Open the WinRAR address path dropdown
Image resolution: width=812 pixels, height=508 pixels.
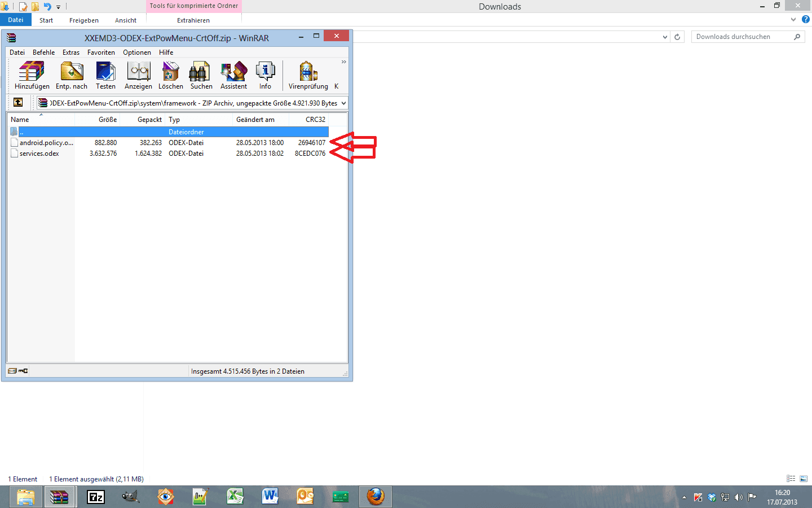coord(343,103)
